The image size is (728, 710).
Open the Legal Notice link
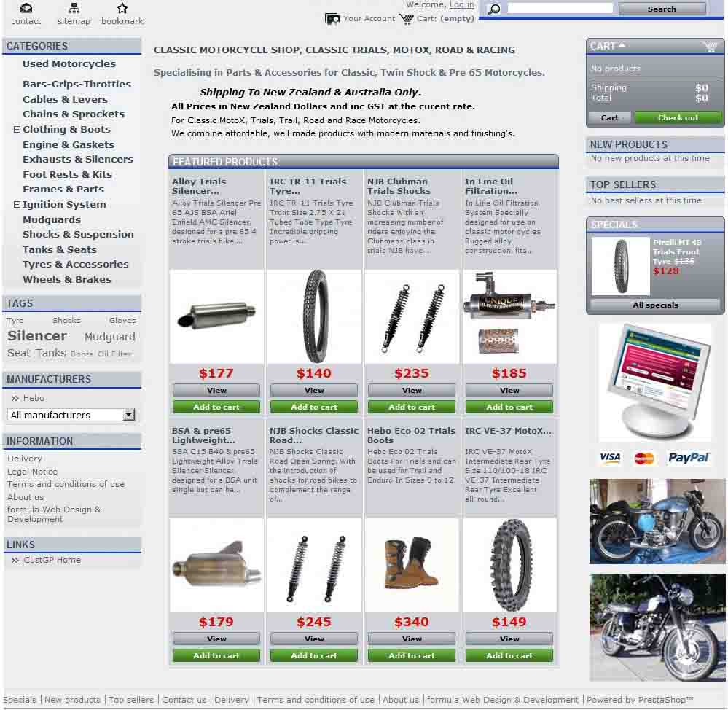coord(33,472)
